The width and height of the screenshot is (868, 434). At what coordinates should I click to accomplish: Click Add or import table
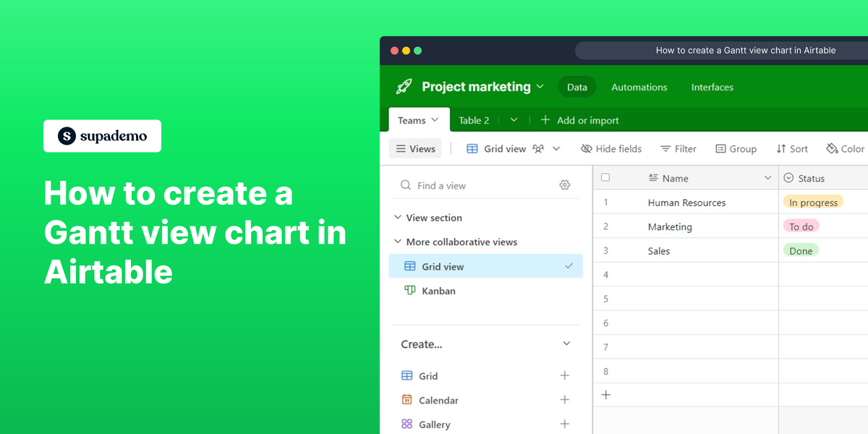(x=579, y=120)
